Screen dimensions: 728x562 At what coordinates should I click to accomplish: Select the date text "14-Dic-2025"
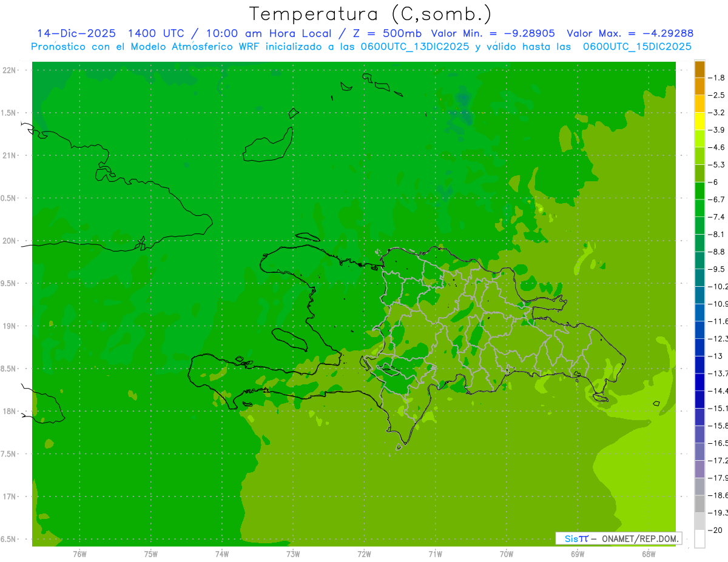(x=76, y=33)
